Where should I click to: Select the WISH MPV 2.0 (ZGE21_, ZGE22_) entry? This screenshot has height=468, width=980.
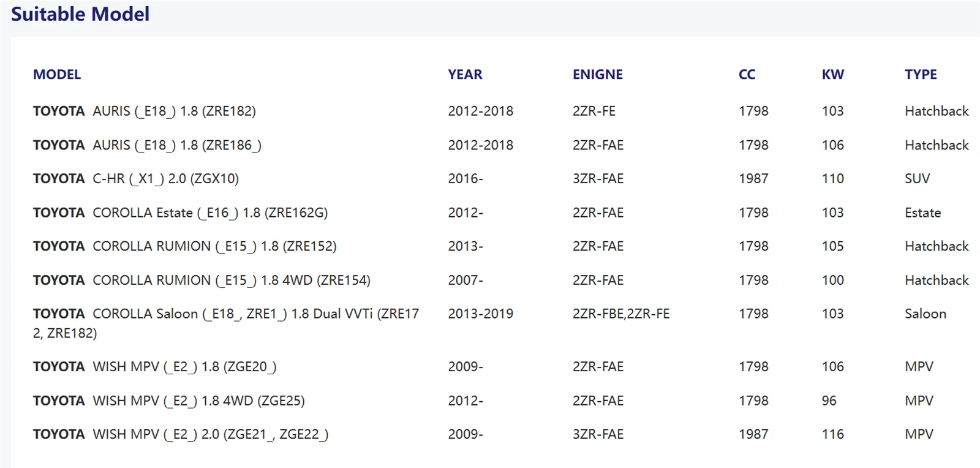point(181,434)
